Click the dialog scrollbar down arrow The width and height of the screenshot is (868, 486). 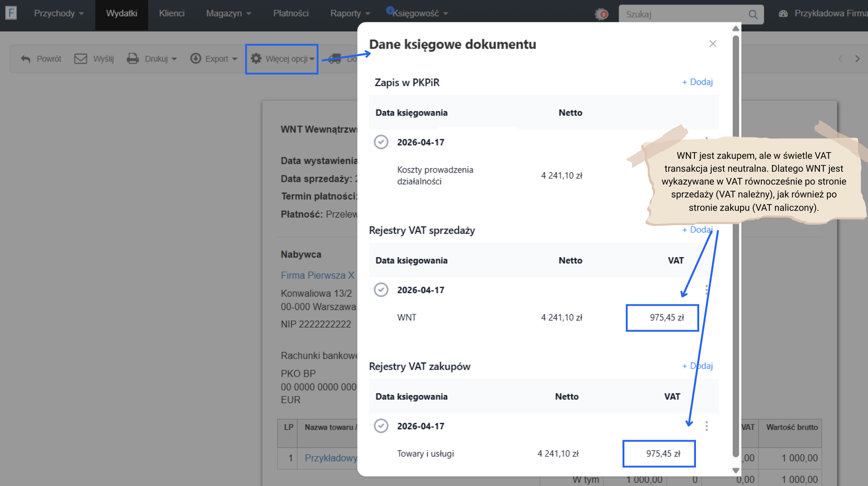click(x=736, y=470)
